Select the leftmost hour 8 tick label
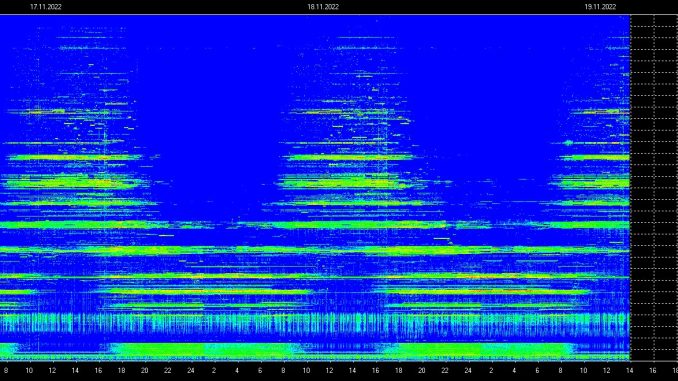Viewport: 678px width, 381px height. [6, 371]
